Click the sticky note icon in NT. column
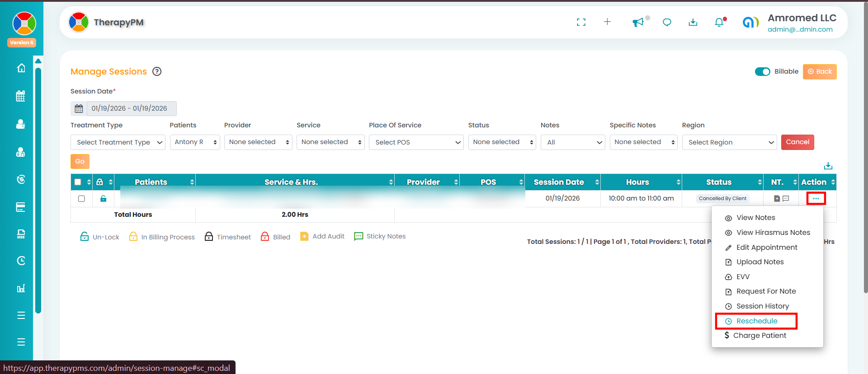 786,198
